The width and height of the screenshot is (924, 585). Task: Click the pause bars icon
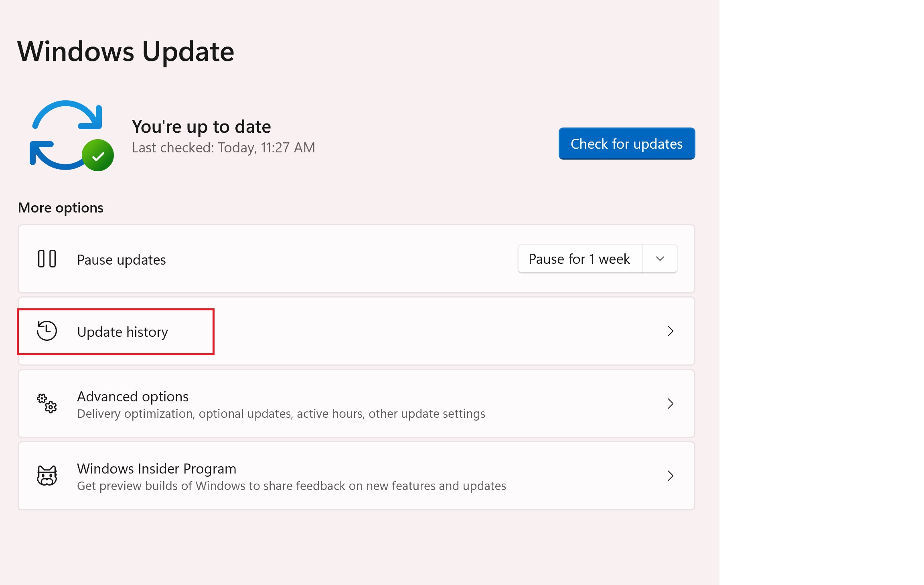(47, 259)
